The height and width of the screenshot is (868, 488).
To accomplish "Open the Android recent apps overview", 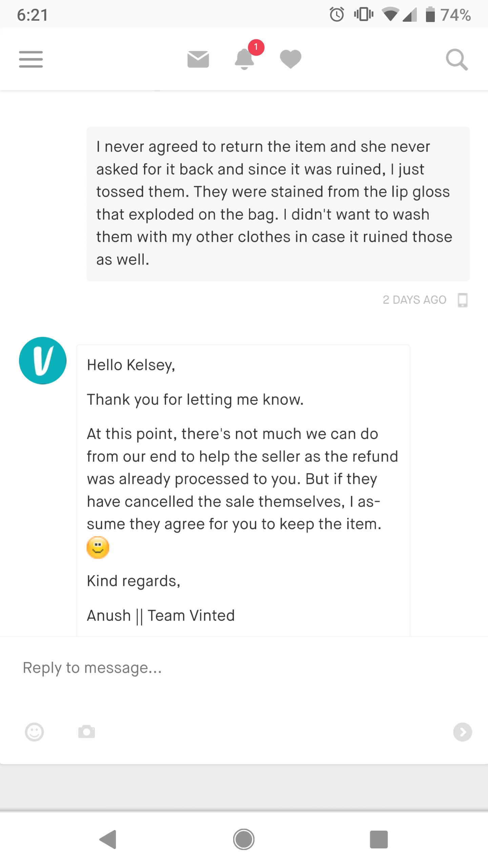I will (x=379, y=840).
